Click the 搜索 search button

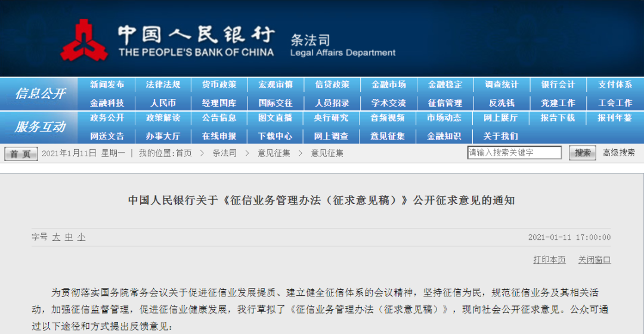coord(582,153)
